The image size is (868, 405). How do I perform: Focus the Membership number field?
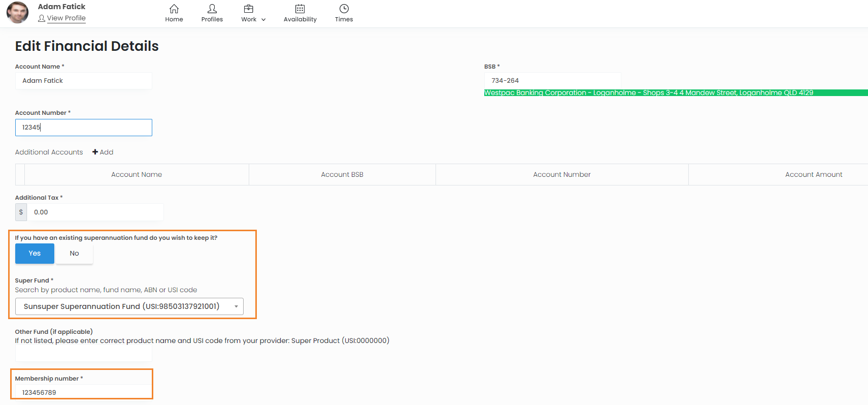coord(84,392)
